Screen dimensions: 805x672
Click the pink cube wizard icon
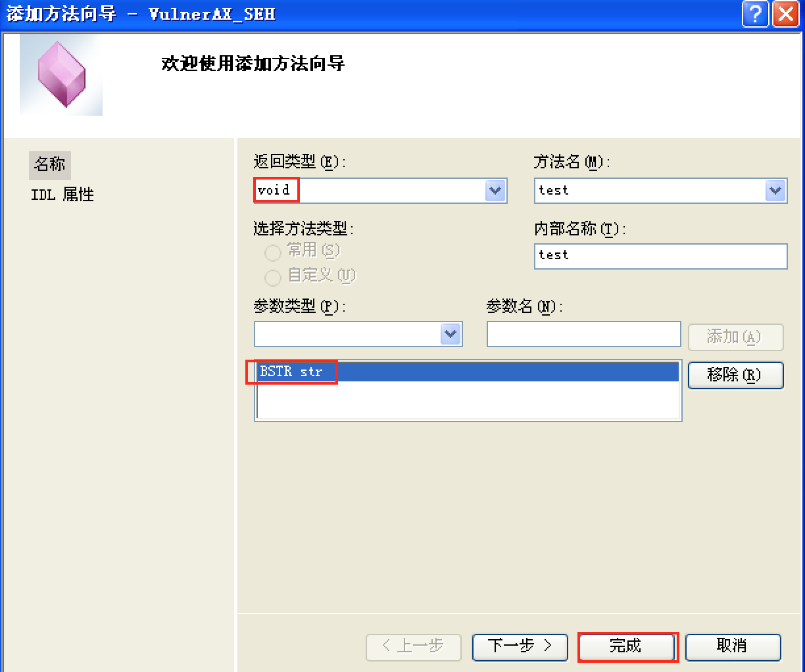coord(61,74)
